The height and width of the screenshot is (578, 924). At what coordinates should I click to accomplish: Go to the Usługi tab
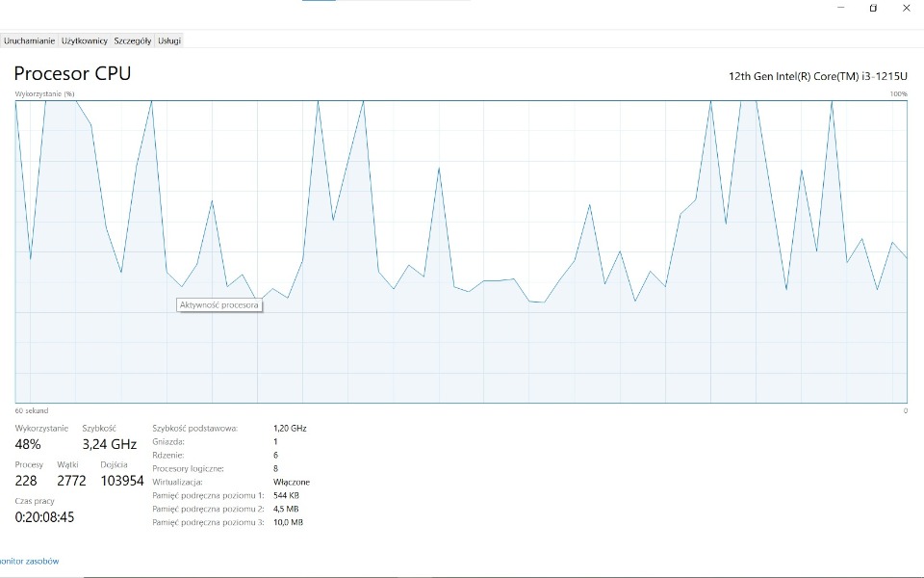pyautogui.click(x=169, y=40)
